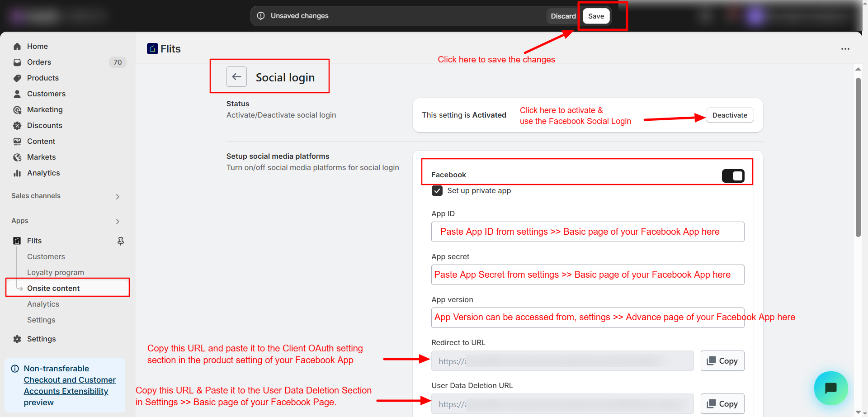This screenshot has width=868, height=417.
Task: Click the Flits logo in page header
Action: [152, 48]
